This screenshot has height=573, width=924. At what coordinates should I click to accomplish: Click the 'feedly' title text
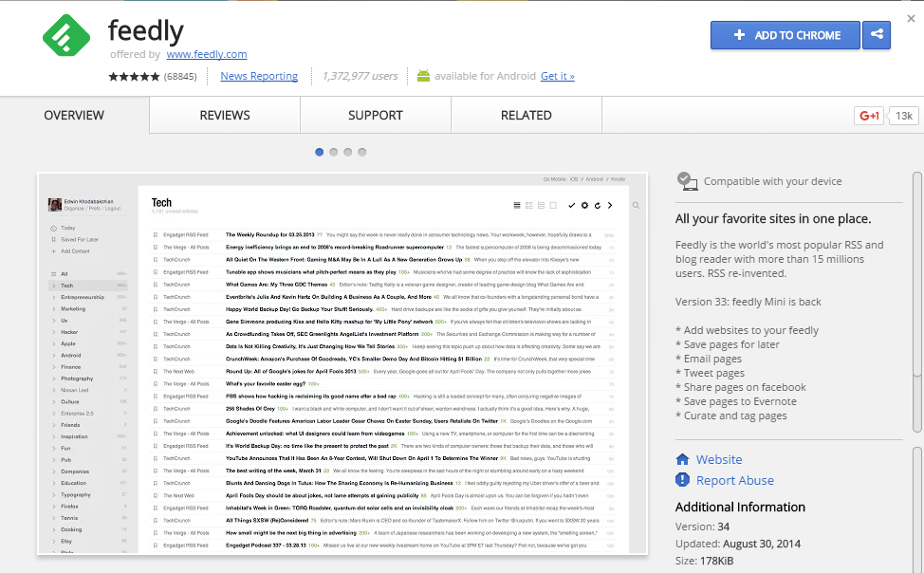tap(146, 30)
